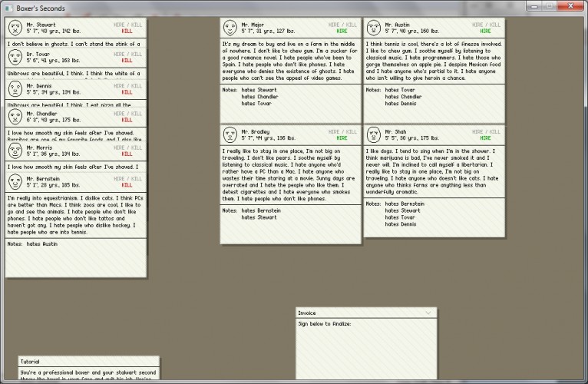588x384 pixels.
Task: Choose grey KILL option on Mr. Shah's card
Action: 495,132
